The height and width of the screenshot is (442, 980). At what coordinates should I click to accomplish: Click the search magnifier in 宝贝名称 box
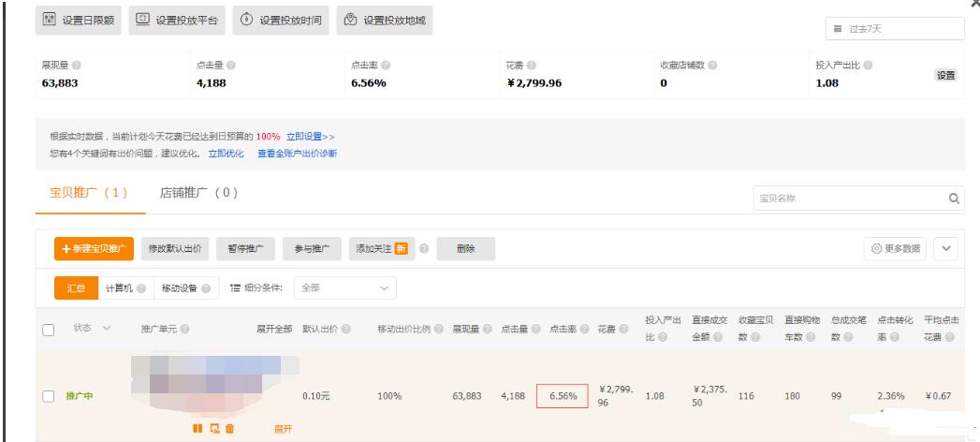click(954, 199)
